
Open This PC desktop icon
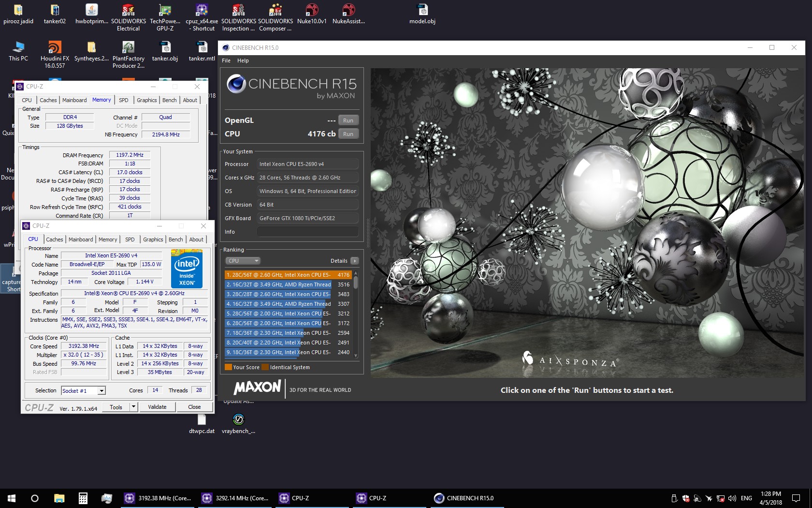click(18, 51)
